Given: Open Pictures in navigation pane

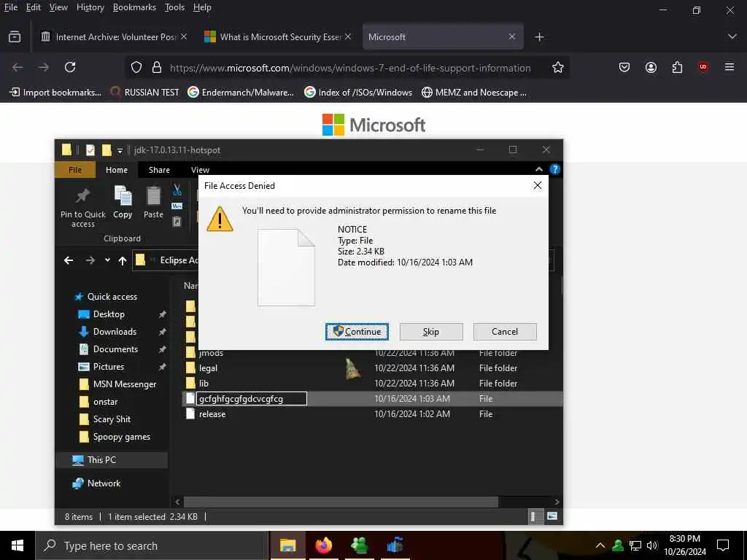Looking at the screenshot, I should point(108,367).
